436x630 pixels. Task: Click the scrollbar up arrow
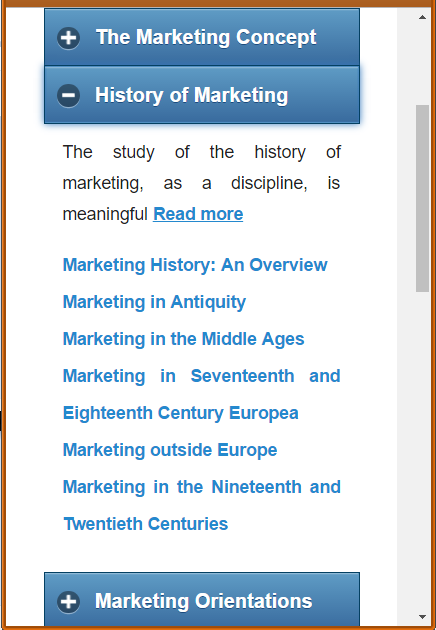(x=422, y=17)
